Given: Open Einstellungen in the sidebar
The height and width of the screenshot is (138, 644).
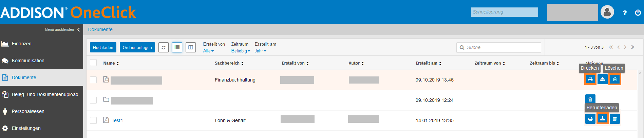Looking at the screenshot, I should (x=41, y=128).
